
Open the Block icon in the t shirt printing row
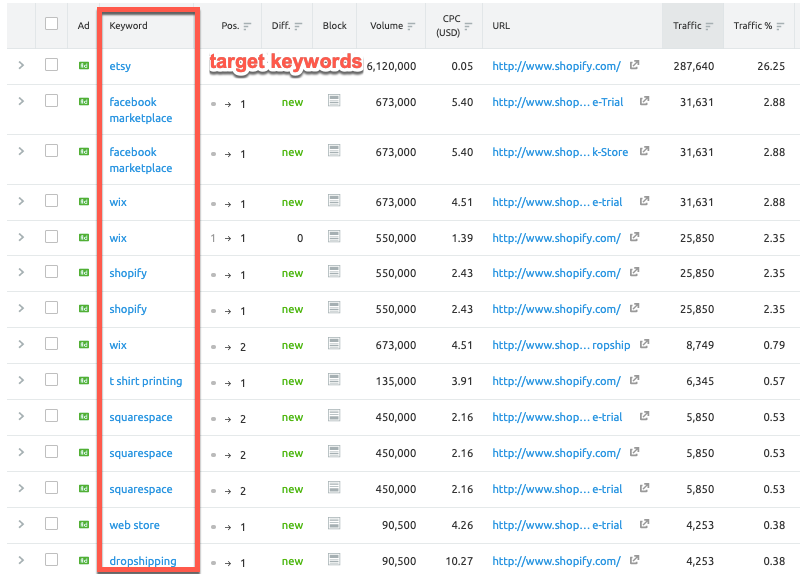pyautogui.click(x=334, y=379)
